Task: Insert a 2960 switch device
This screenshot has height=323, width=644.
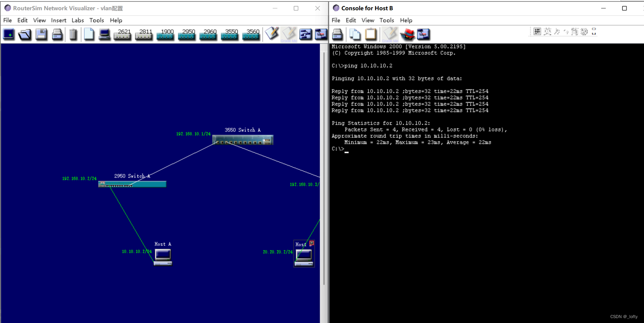Action: 208,34
